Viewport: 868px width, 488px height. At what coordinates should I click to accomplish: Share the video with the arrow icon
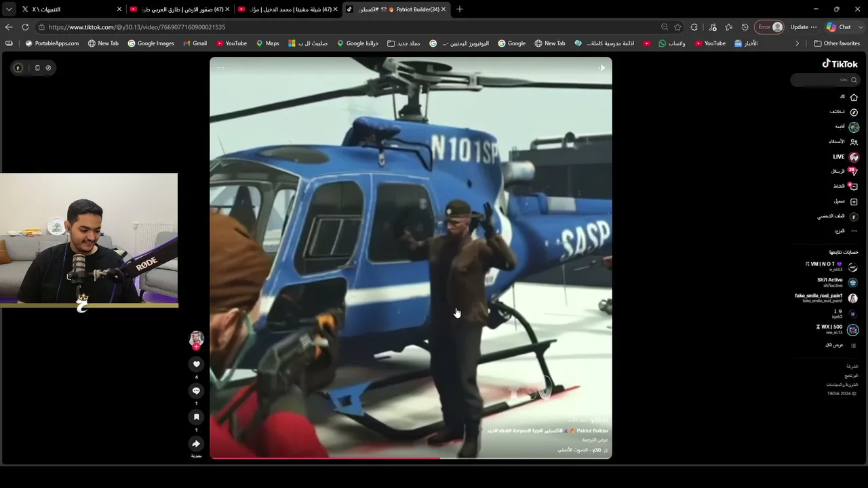[196, 443]
